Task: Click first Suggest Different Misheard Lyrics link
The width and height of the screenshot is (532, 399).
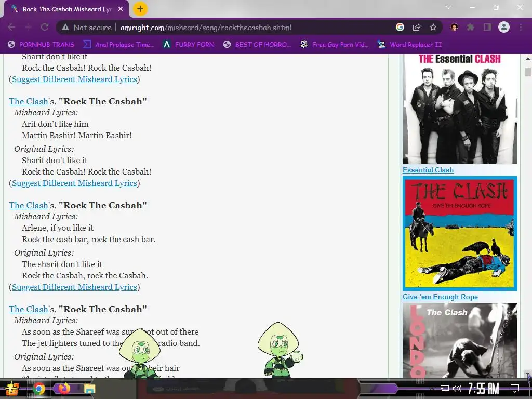Action: 74,79
